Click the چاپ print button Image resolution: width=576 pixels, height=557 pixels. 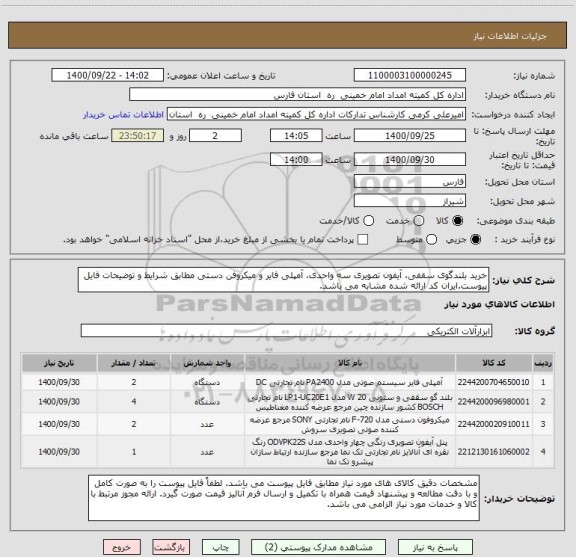point(221,547)
